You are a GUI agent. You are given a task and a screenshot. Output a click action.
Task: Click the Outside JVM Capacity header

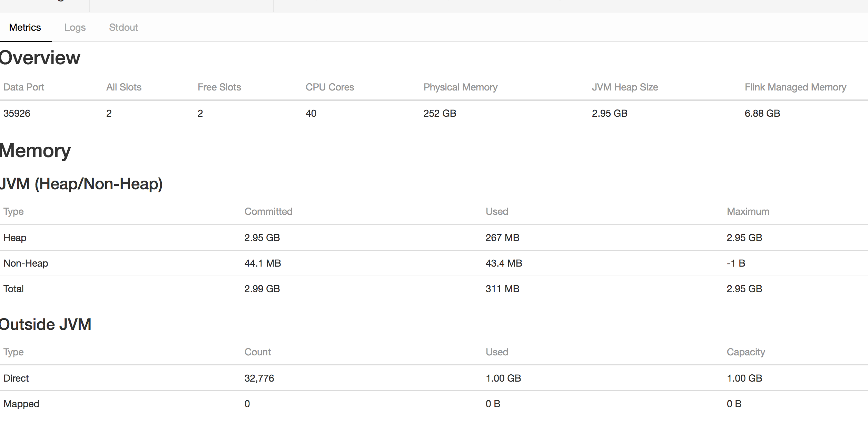746,352
